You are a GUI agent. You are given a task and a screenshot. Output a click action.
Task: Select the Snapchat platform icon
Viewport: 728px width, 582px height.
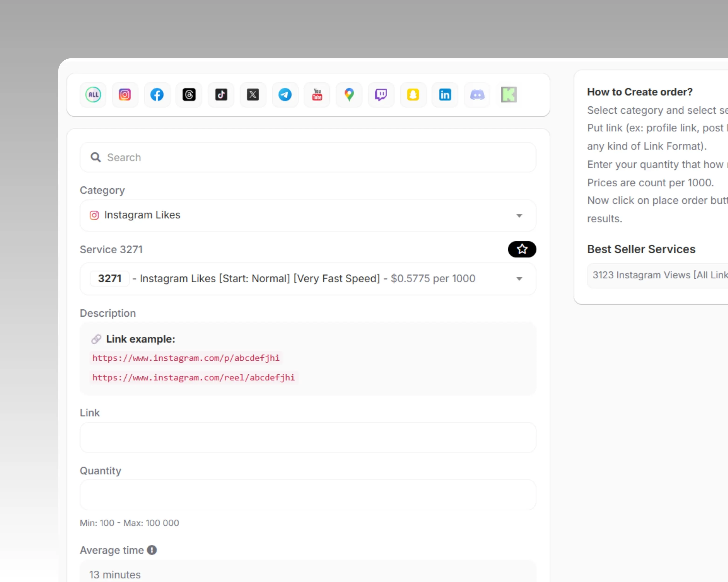coord(413,95)
